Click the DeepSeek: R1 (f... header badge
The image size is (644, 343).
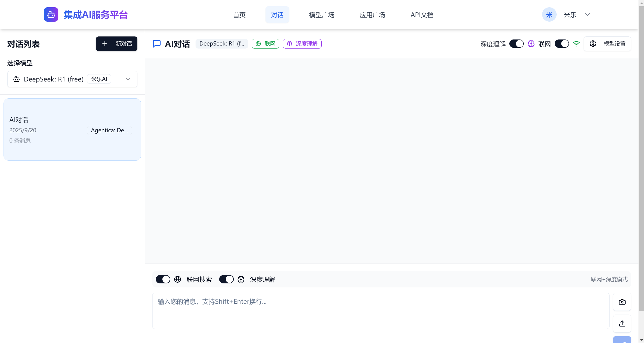[222, 44]
